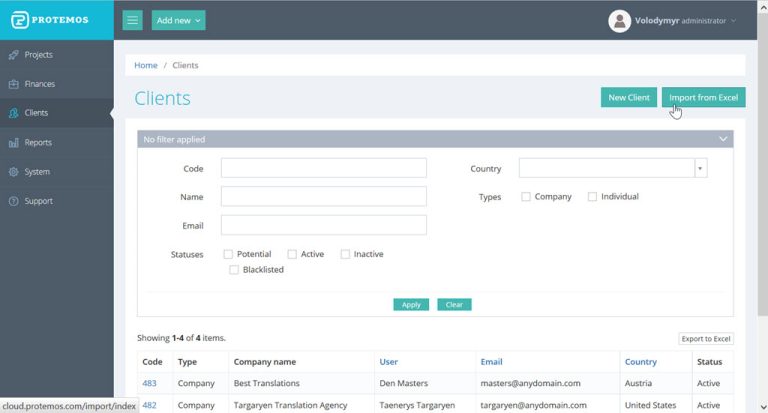This screenshot has height=413, width=768.
Task: Toggle the hamburger sidebar menu icon
Action: click(x=133, y=20)
